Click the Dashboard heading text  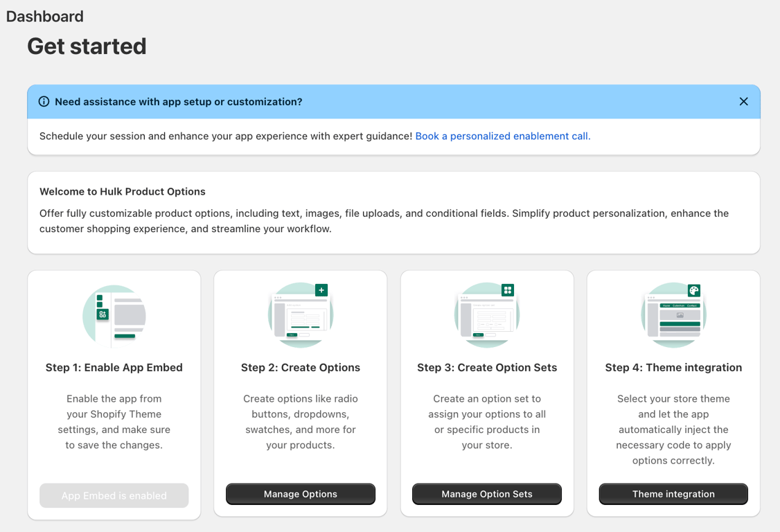45,17
